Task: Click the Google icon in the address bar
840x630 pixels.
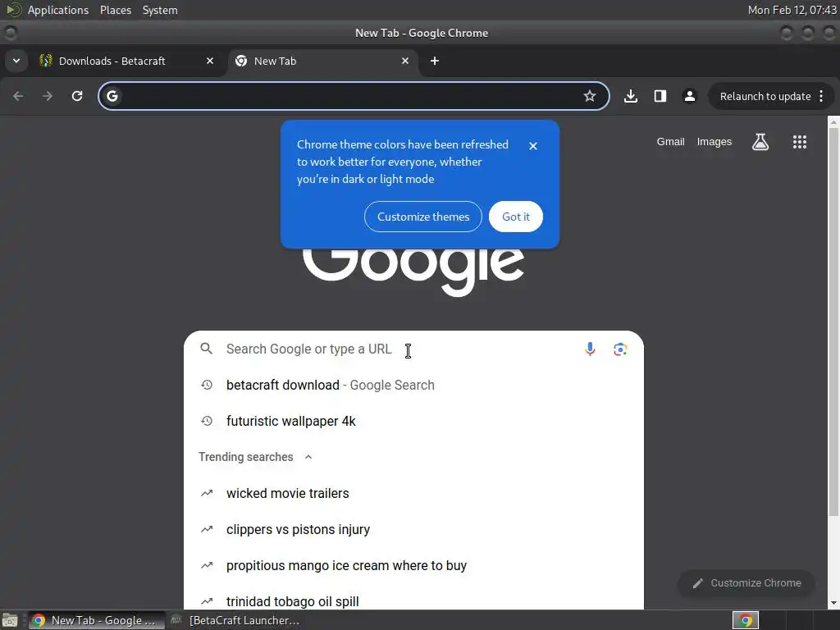Action: coord(112,96)
